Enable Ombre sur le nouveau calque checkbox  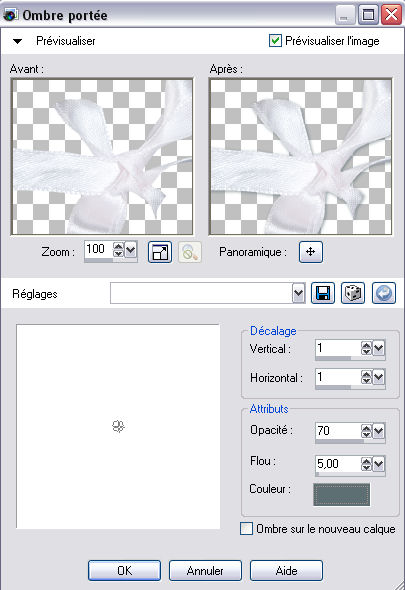point(246,529)
